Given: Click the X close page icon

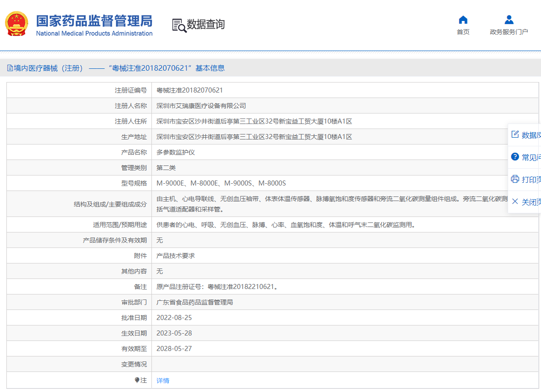Looking at the screenshot, I should 515,201.
